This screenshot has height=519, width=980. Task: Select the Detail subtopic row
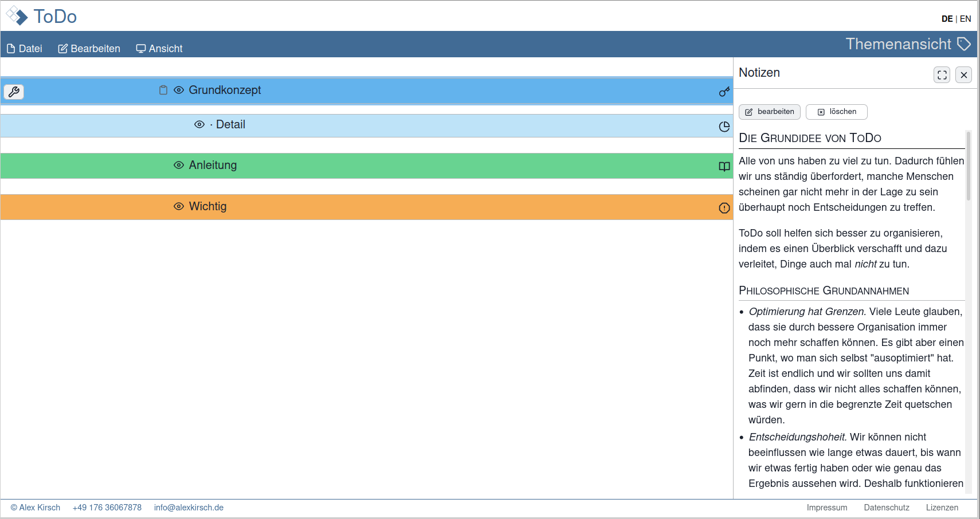pyautogui.click(x=367, y=125)
